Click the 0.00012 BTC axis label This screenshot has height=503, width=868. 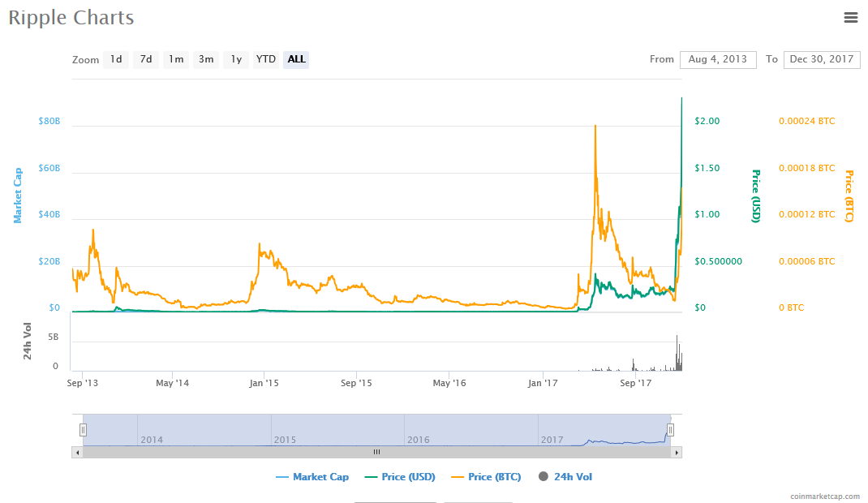tap(807, 215)
